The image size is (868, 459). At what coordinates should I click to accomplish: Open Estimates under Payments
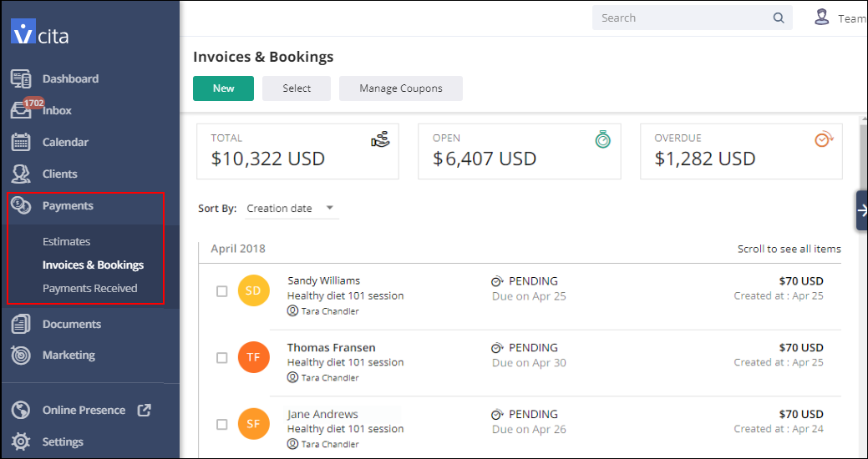[67, 241]
